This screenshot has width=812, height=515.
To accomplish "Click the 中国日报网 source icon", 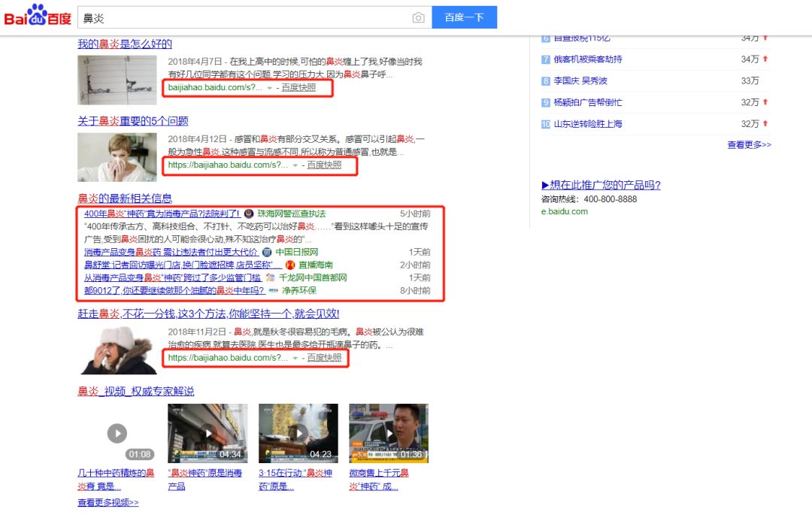I will point(267,252).
